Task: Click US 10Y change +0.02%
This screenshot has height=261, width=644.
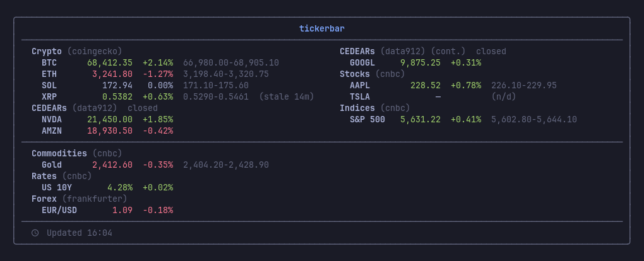Action: tap(158, 187)
